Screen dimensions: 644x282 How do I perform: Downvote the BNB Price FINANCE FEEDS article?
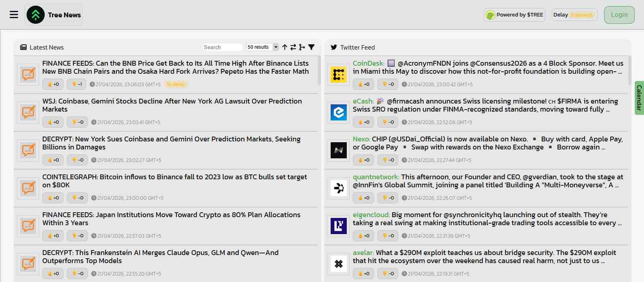[x=77, y=84]
